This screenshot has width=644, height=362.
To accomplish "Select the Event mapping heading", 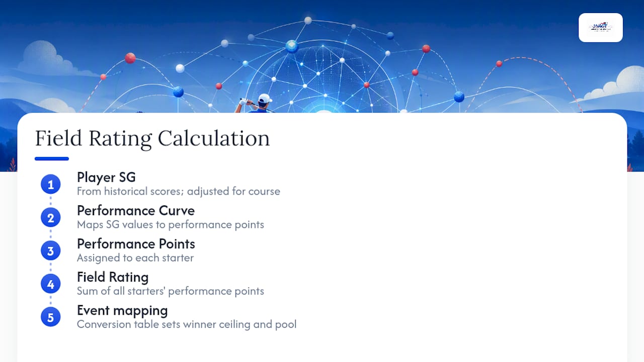I will [122, 310].
